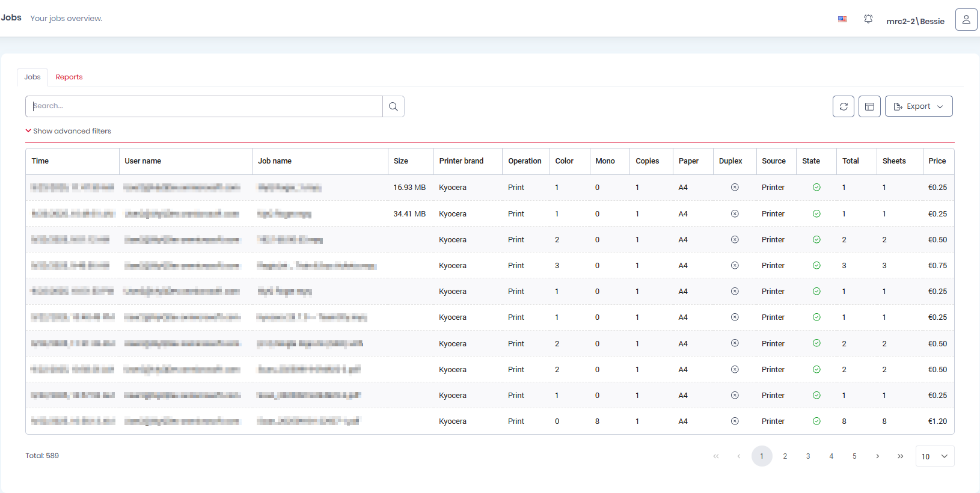Open the column layout icon button
Screen dimensions: 980x493
869,106
